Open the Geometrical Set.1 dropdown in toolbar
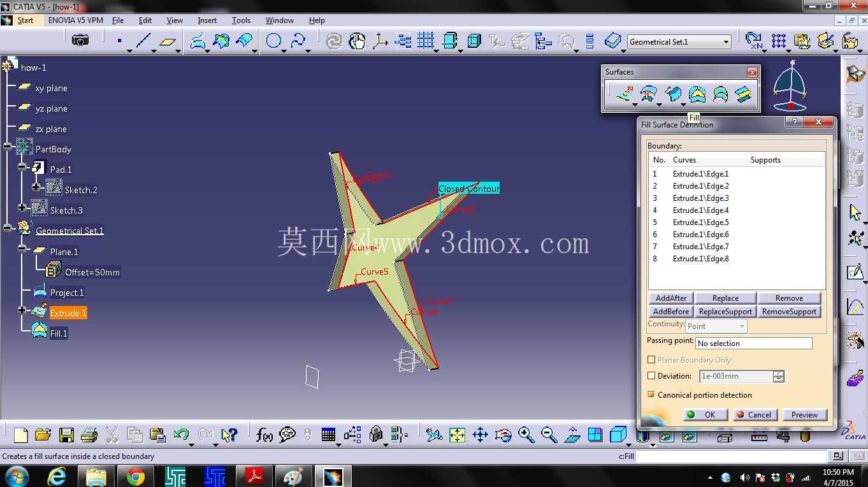The width and height of the screenshot is (868, 487). [725, 42]
